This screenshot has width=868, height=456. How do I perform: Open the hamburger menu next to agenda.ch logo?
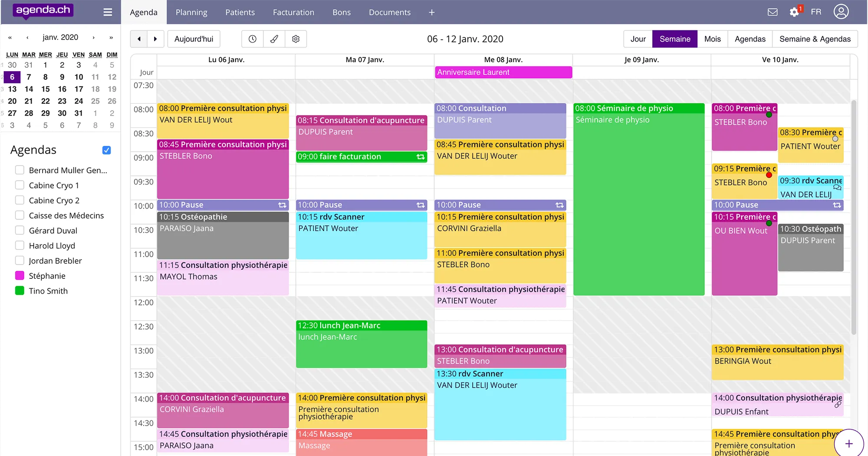click(108, 12)
